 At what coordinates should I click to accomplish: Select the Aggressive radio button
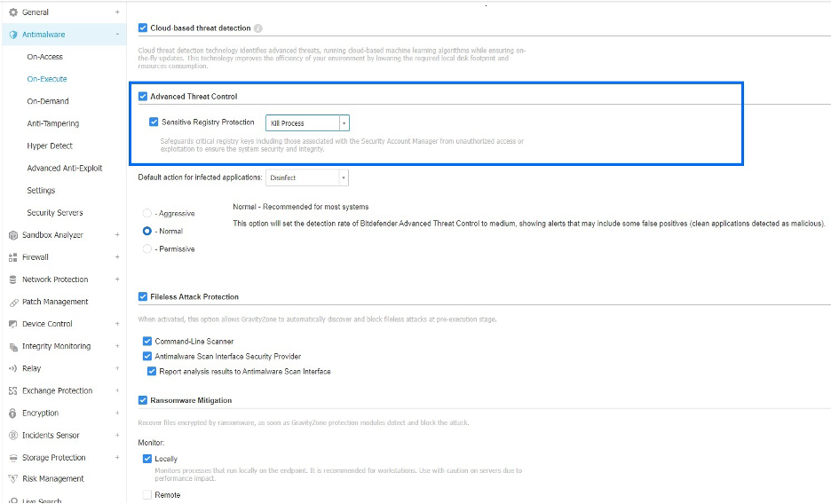147,213
